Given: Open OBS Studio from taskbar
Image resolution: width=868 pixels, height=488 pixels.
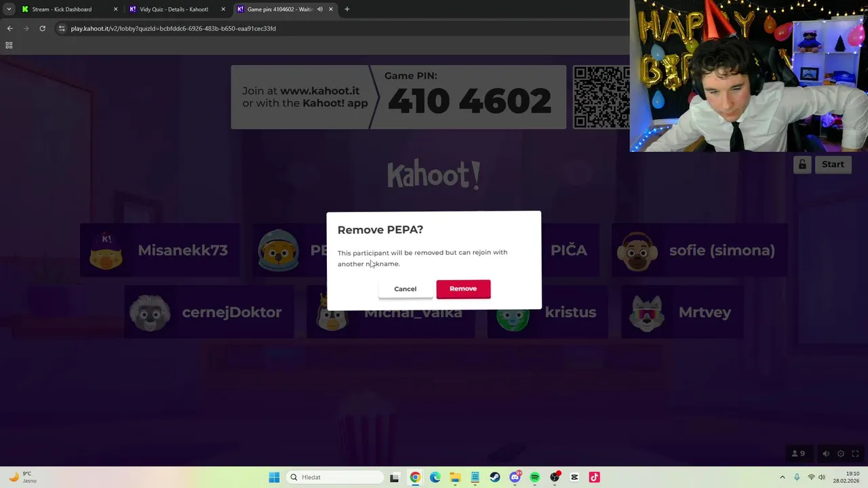Looking at the screenshot, I should 555,477.
